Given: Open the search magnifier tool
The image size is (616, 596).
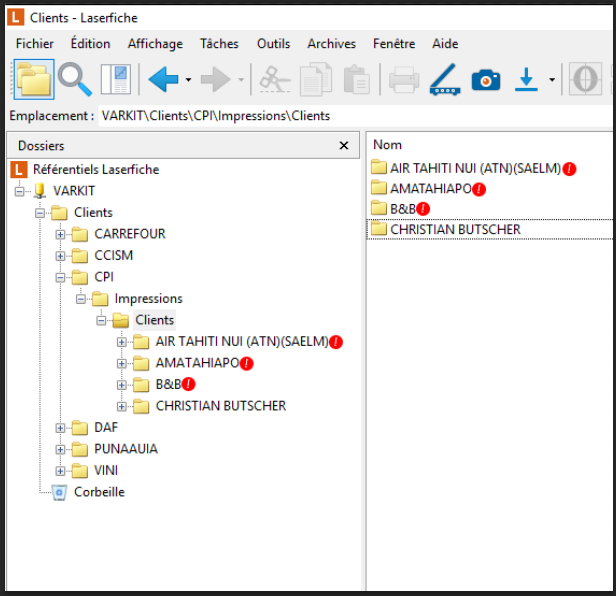Looking at the screenshot, I should pyautogui.click(x=75, y=80).
